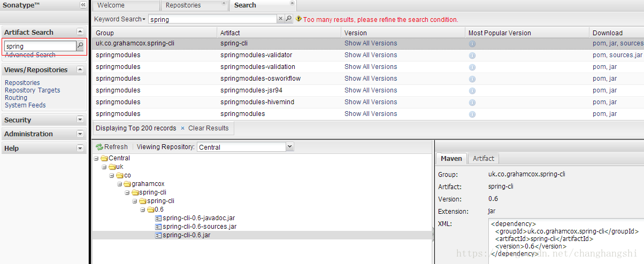Expand the Administration panel
Image resolution: width=644 pixels, height=264 pixels.
80,134
